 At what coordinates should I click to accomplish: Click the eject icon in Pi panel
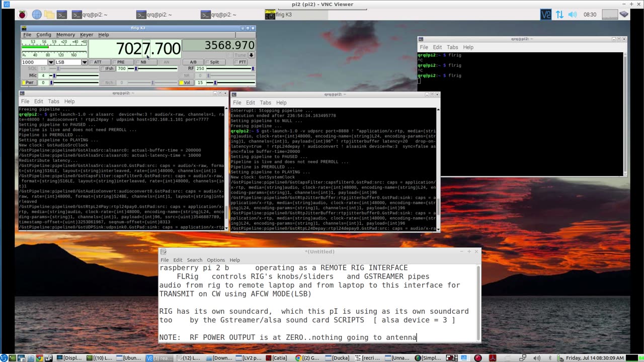tap(624, 15)
